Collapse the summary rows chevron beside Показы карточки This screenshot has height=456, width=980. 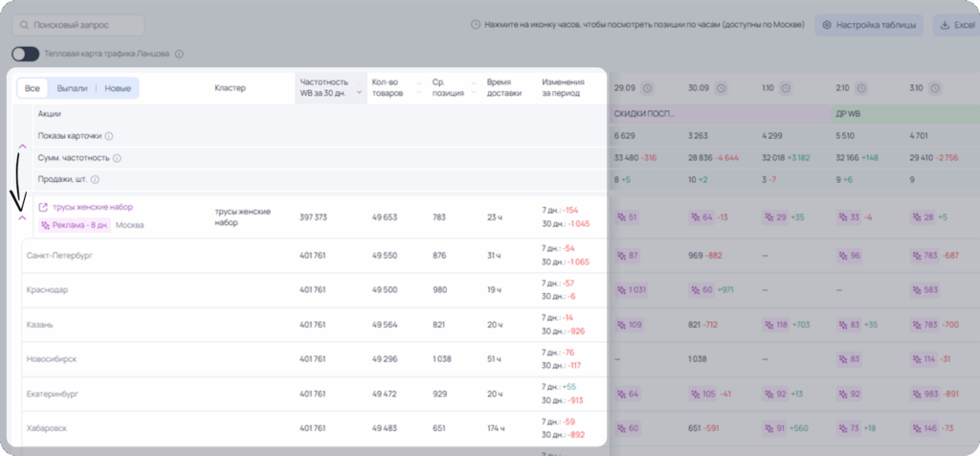point(23,147)
